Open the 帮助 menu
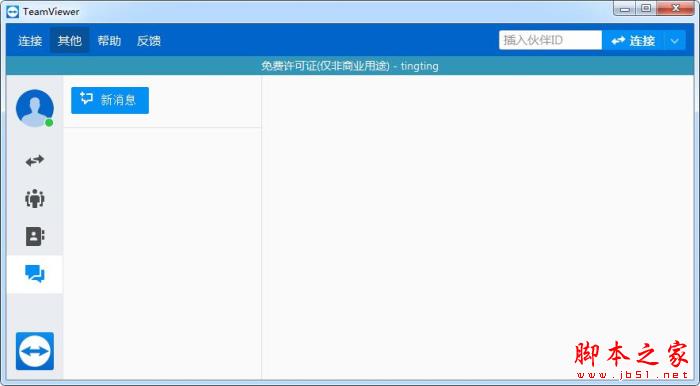 [x=109, y=41]
